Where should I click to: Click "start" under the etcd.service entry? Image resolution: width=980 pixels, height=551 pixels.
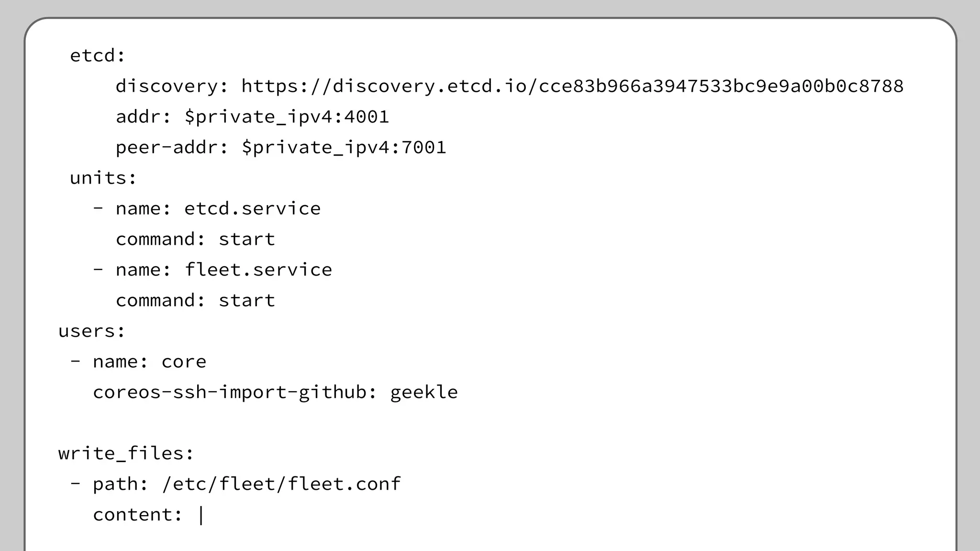246,240
